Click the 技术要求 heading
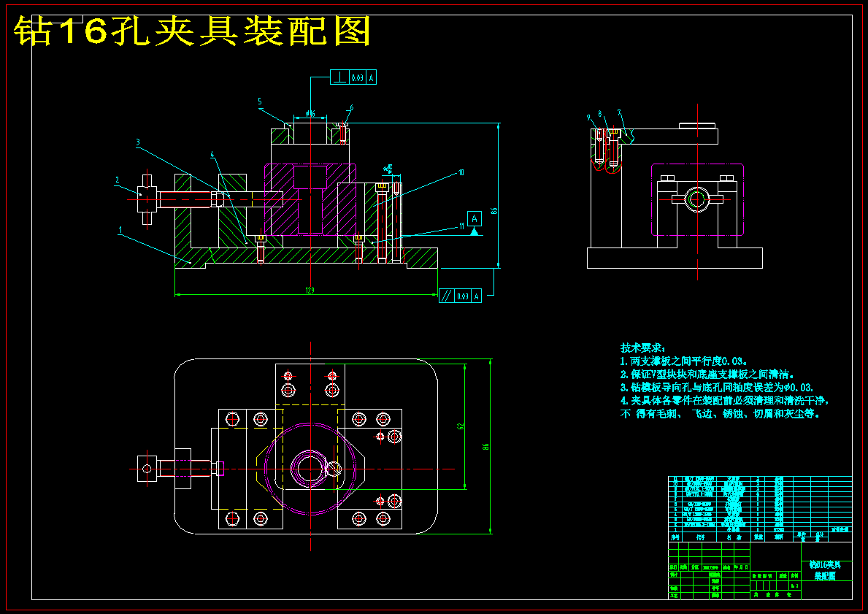 point(642,348)
